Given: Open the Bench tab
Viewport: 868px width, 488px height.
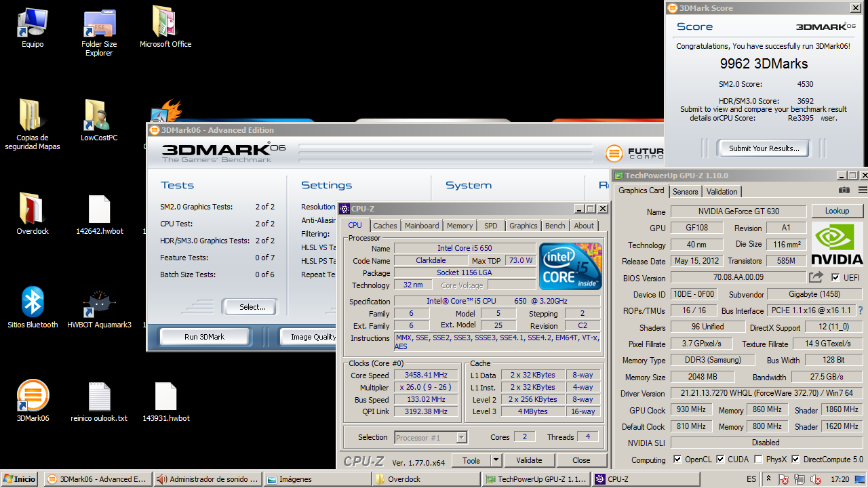Looking at the screenshot, I should 555,226.
